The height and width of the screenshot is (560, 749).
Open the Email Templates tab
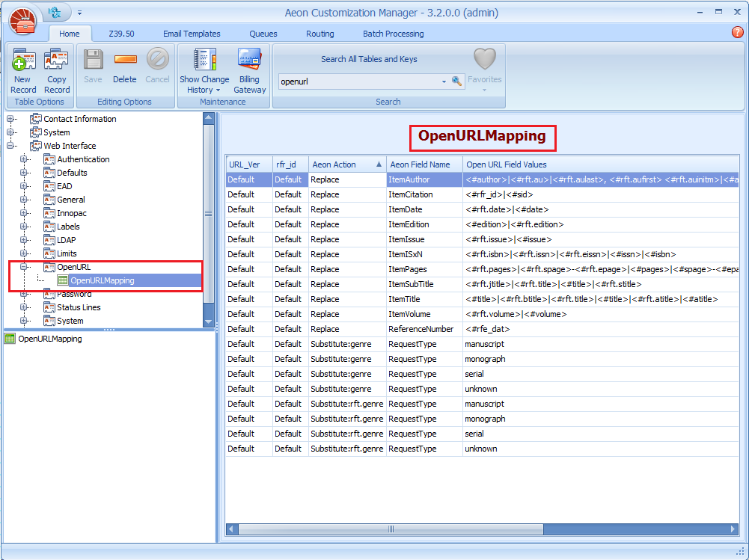(192, 34)
